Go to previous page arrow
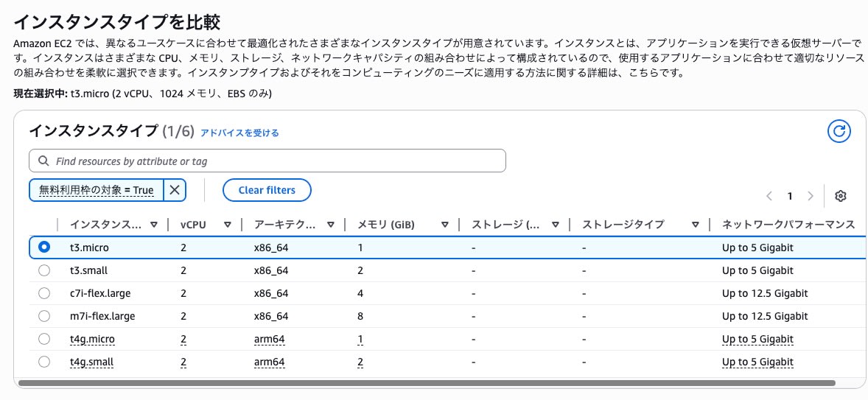The image size is (868, 400). point(769,196)
